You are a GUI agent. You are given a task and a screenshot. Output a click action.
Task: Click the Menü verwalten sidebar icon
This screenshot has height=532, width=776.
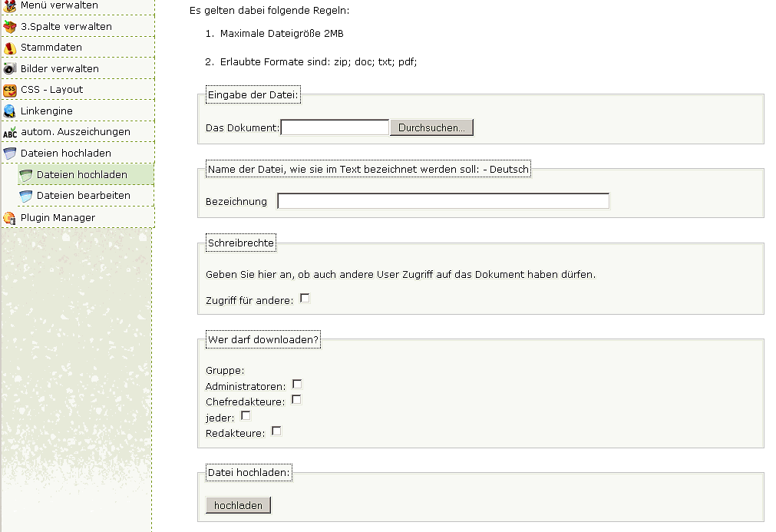(9, 5)
